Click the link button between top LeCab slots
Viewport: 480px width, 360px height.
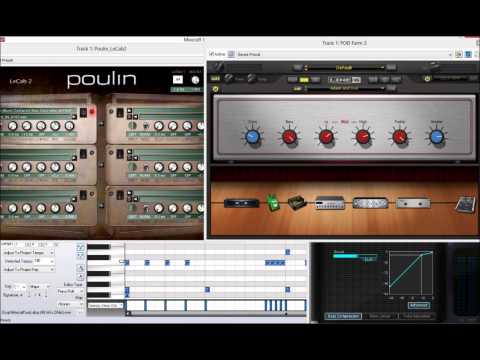click(101, 124)
